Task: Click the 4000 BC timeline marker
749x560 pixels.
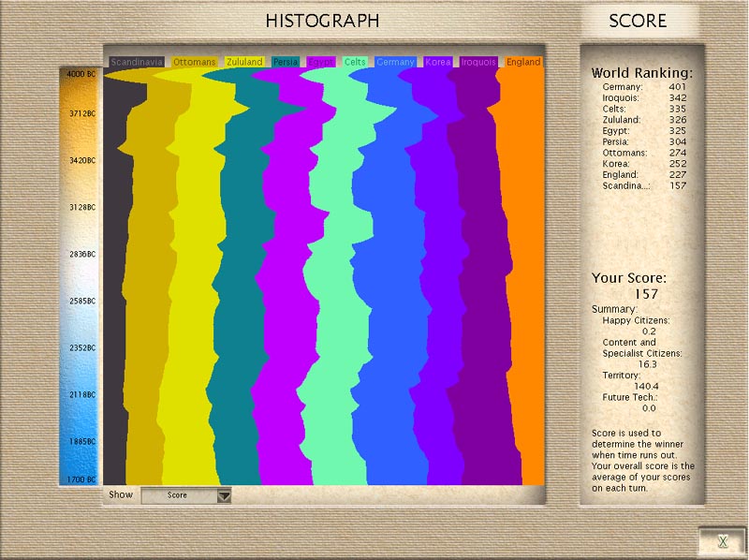Action: pos(80,73)
